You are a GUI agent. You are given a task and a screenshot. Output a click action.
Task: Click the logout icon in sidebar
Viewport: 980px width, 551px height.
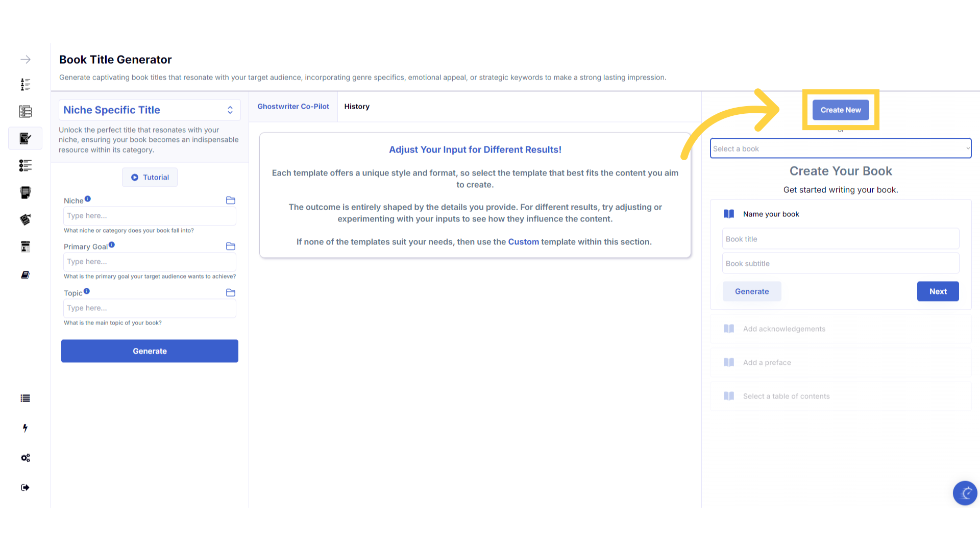(x=26, y=487)
